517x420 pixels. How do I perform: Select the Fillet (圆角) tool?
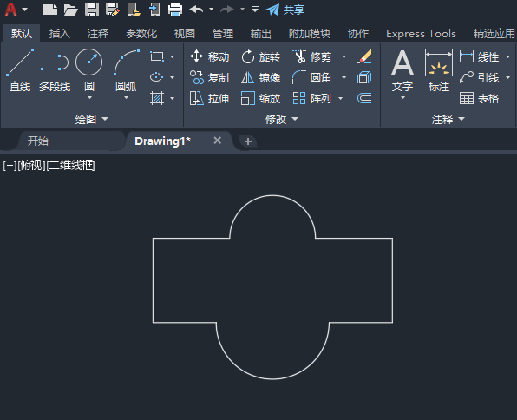[x=312, y=77]
